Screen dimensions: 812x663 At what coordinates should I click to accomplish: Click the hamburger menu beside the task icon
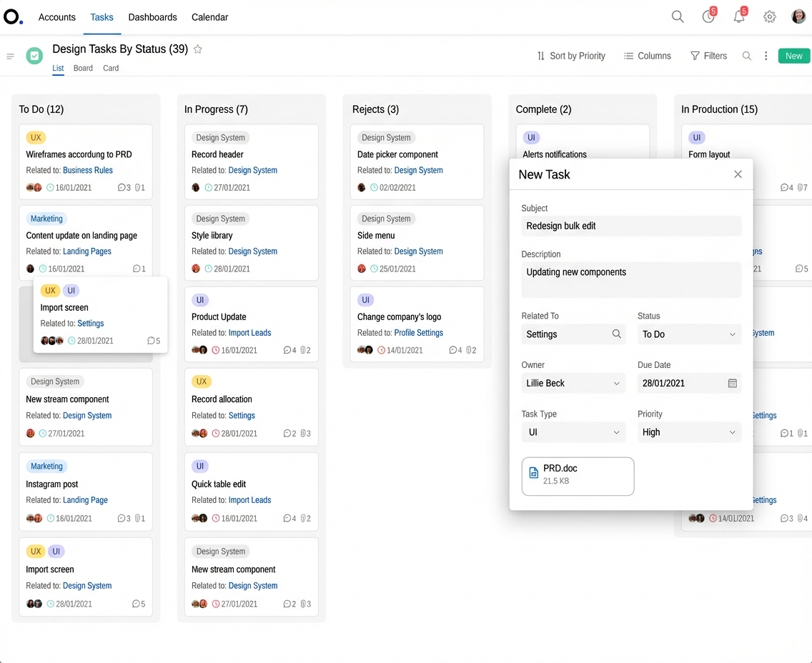(11, 56)
